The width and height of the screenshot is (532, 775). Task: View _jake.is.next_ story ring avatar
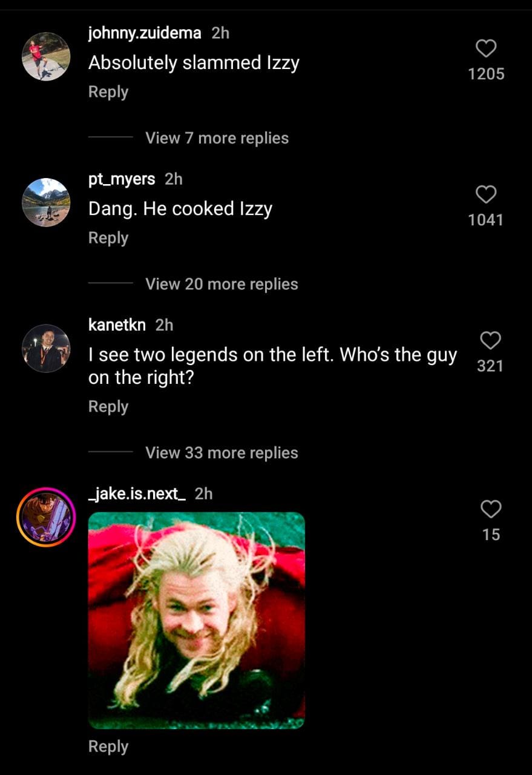[46, 517]
